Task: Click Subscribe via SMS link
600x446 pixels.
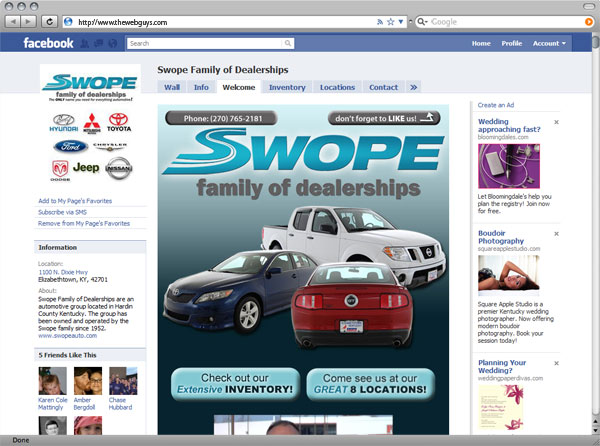Action: click(62, 212)
